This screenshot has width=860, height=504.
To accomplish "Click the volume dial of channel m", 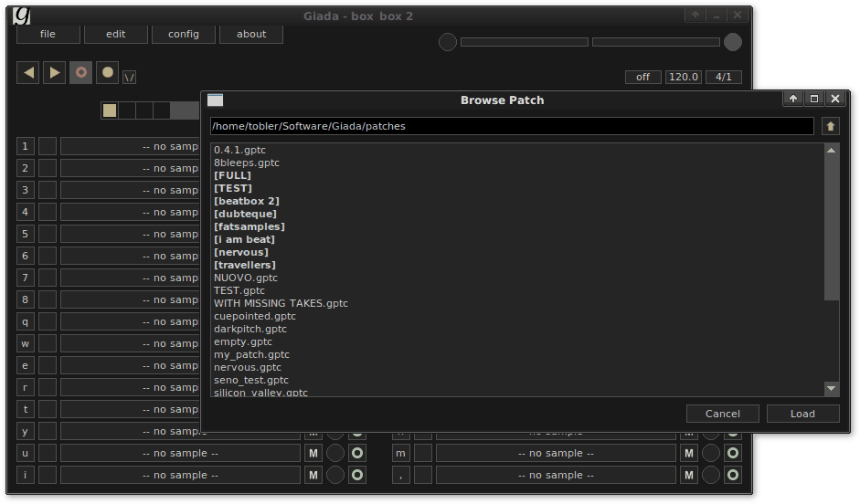I will 711,453.
